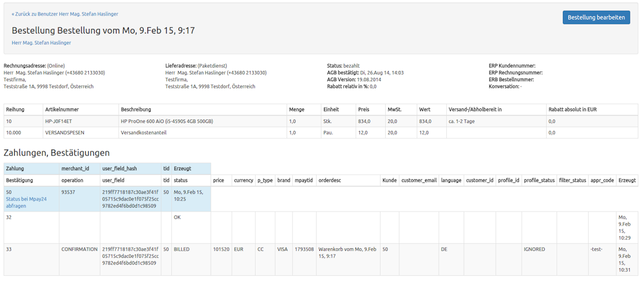Viewport: 644px width, 283px height.
Task: Click the 'Artikelnummer' column header
Action: pos(62,110)
